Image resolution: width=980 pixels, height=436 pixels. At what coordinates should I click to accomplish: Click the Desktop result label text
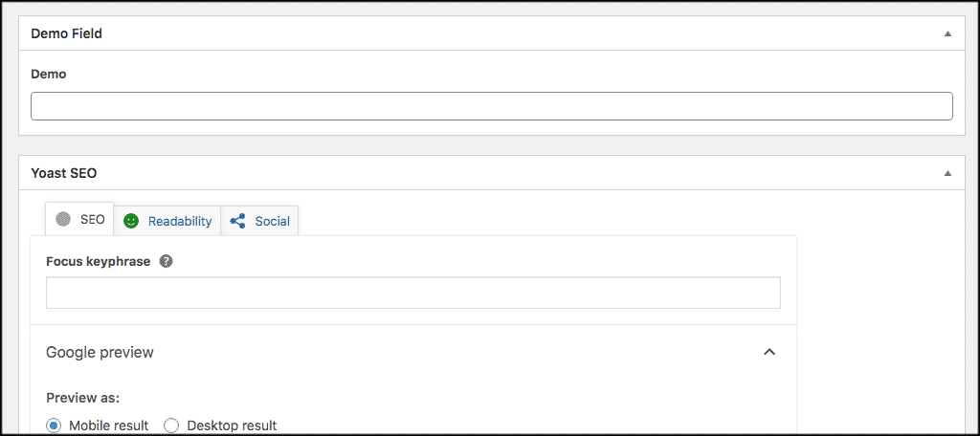[x=232, y=426]
